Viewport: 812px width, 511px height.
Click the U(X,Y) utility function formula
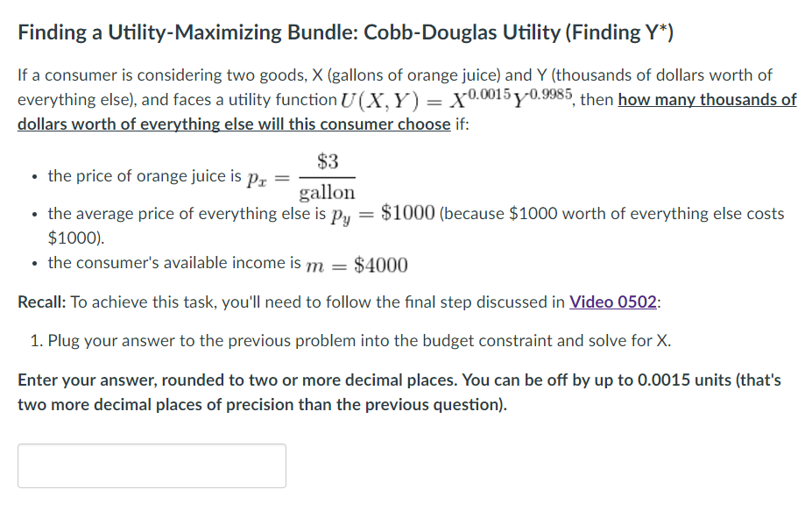[456, 98]
